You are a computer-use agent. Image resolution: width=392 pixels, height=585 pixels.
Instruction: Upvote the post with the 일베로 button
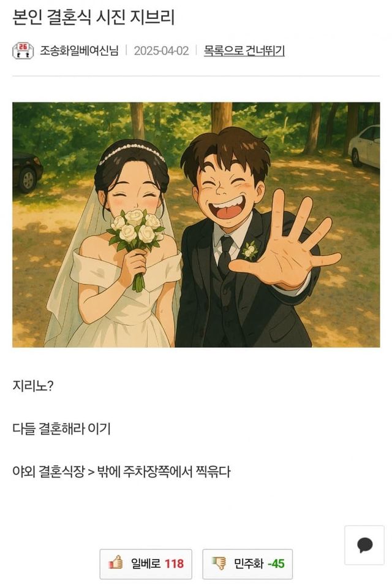[146, 564]
